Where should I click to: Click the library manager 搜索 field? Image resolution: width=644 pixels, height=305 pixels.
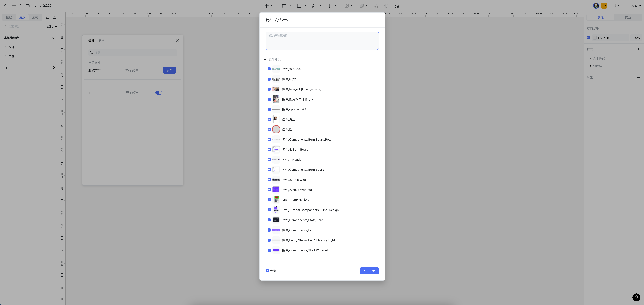point(133,52)
